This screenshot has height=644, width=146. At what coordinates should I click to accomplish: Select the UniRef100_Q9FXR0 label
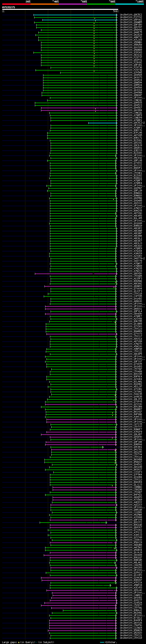[x=131, y=25]
